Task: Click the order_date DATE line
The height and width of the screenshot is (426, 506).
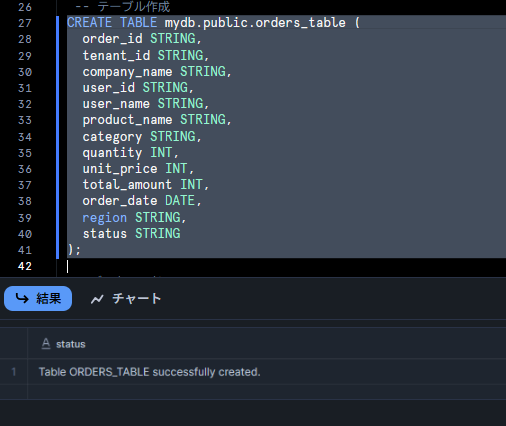Action: point(142,201)
